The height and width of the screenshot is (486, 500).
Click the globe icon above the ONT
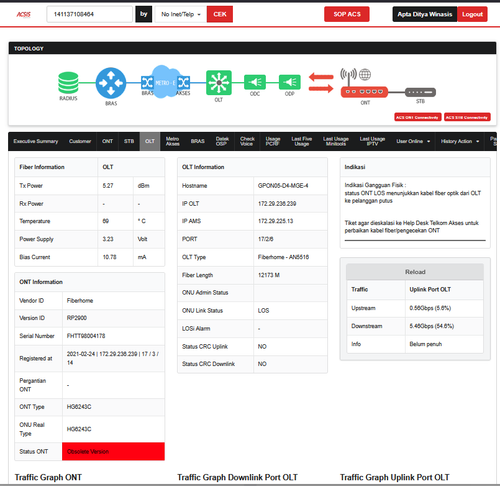365,74
